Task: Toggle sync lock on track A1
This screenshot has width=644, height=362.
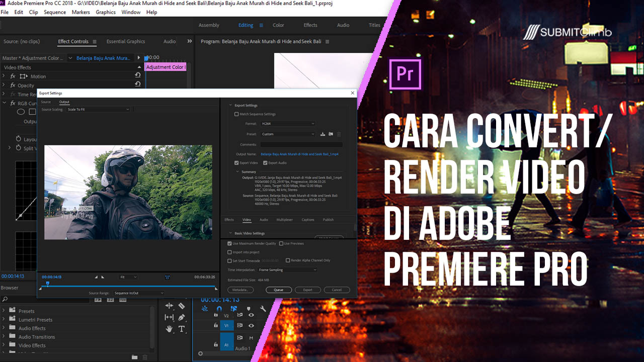Action: (240, 338)
